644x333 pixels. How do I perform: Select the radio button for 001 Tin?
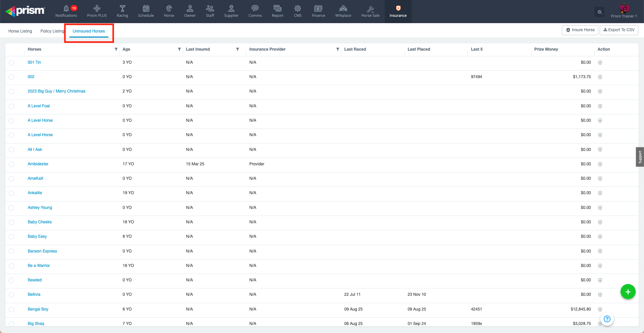(11, 63)
